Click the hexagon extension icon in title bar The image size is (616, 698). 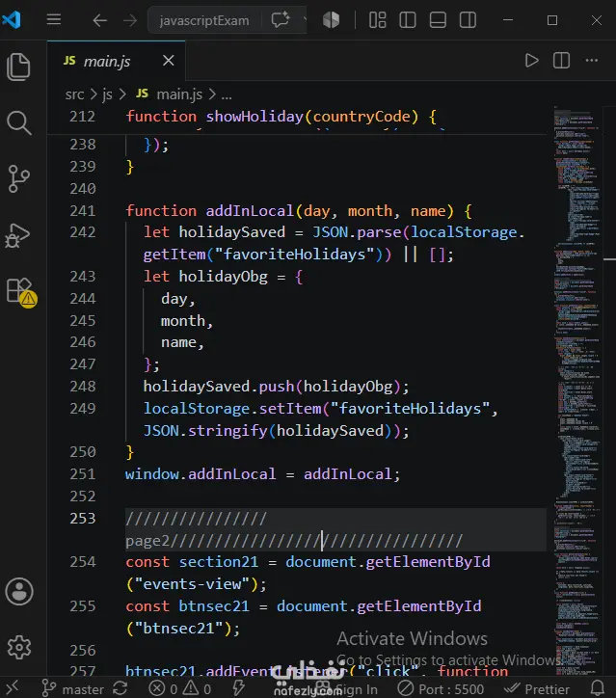[x=332, y=19]
